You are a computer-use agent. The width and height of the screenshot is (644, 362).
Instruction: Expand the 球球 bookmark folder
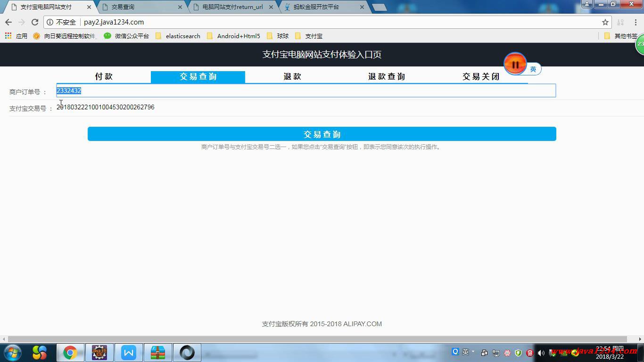(278, 36)
